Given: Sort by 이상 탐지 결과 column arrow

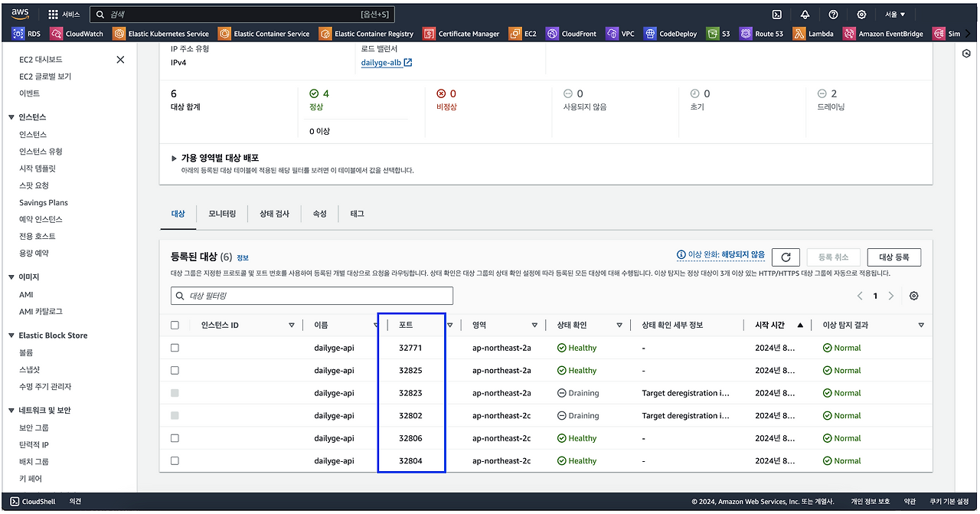Looking at the screenshot, I should click(x=921, y=326).
